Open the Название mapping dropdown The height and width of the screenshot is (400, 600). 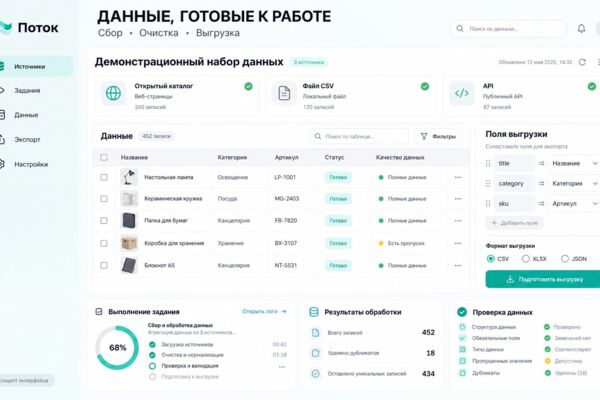574,163
